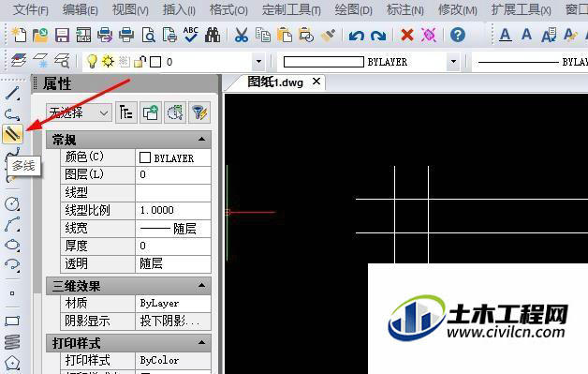Toggle layer lock padlock icon
Screen dimensions: 588x374
(140, 61)
